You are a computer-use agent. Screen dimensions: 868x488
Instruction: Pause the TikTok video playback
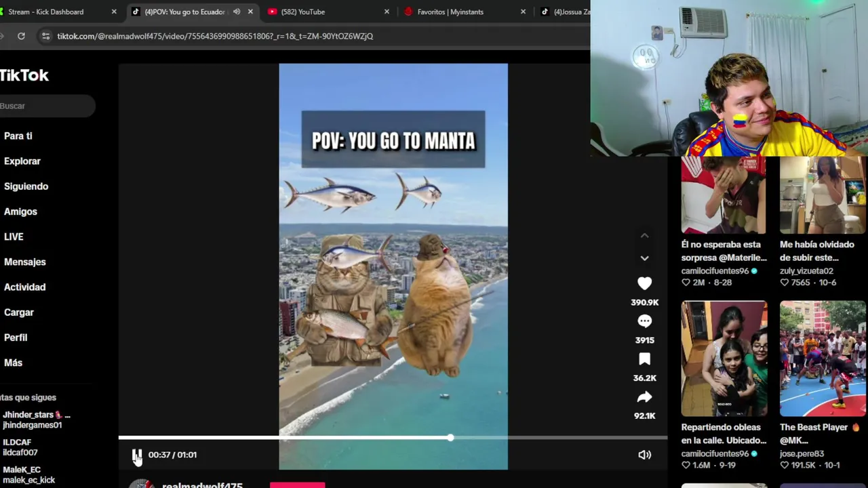(136, 455)
